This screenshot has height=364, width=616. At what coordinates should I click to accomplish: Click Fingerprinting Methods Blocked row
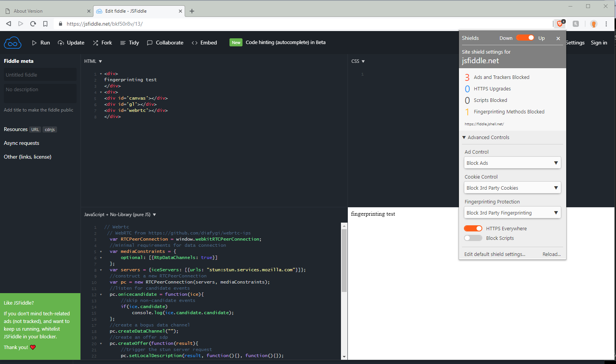505,112
